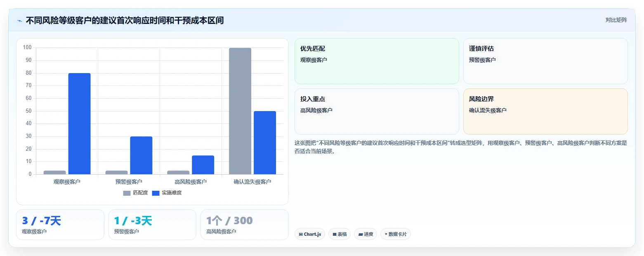Click the 对比矩阵 label in header
The image size is (644, 256).
click(x=616, y=20)
